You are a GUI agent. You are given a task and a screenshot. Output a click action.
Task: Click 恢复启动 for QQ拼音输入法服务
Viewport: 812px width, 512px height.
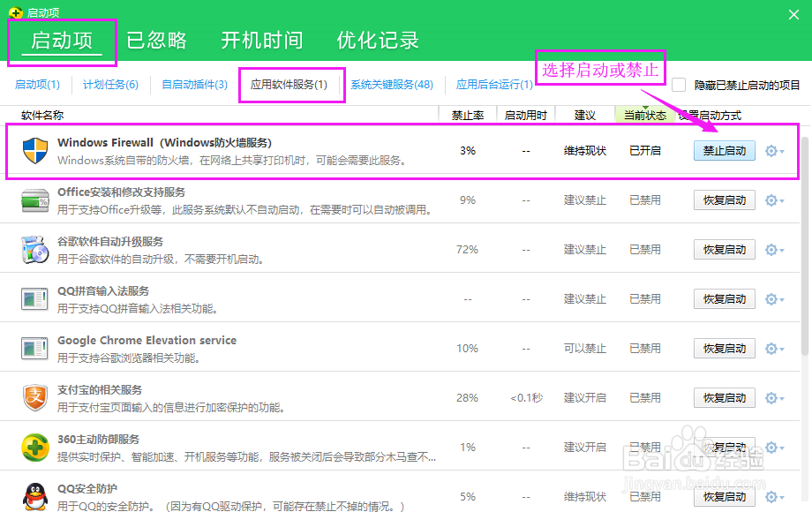725,299
